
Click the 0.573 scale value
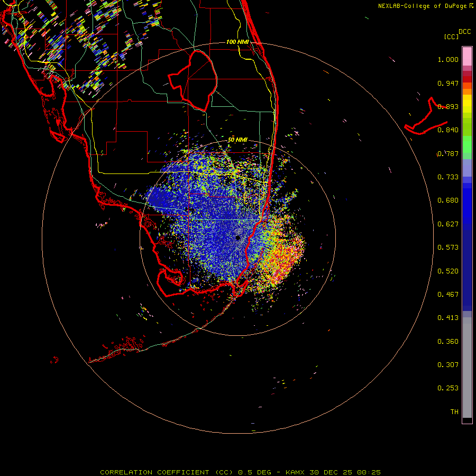448,248
